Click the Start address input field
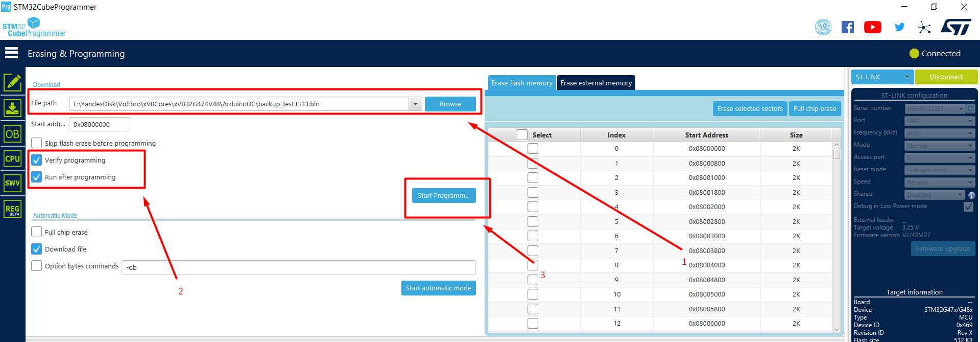Screen dimensions: 980x342 pos(99,124)
